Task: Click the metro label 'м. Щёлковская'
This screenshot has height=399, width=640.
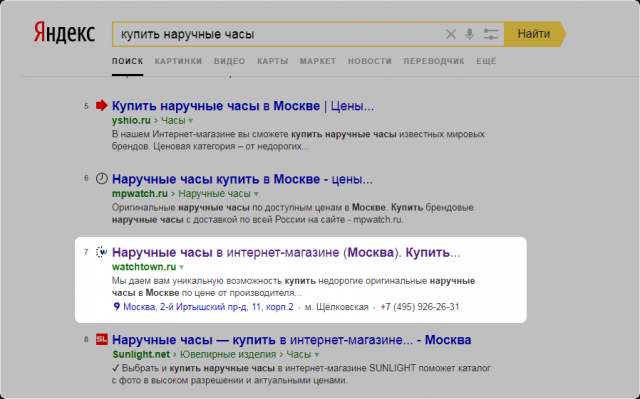Action: point(337,307)
